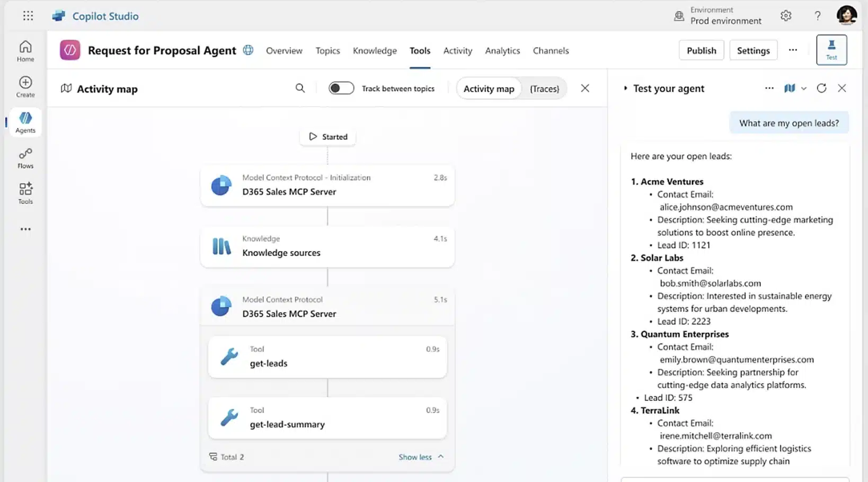Open the user profile avatar
This screenshot has height=482, width=868.
[847, 15]
